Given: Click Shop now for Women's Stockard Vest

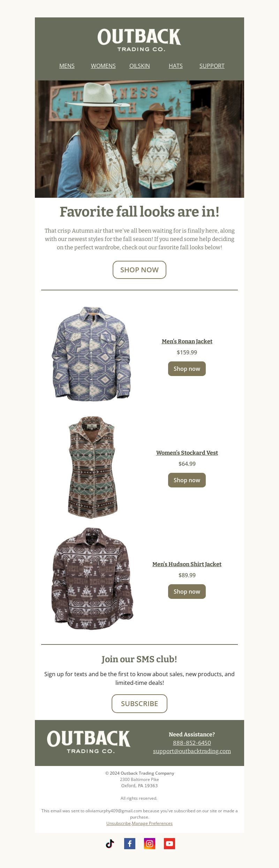Looking at the screenshot, I should [187, 480].
